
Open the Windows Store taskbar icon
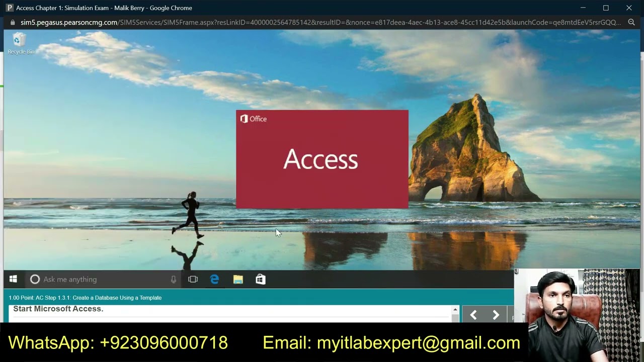tap(261, 279)
